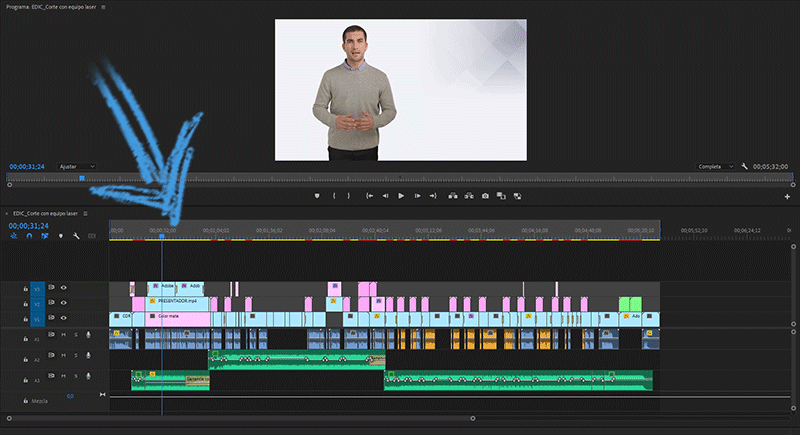Mute audio track A1
Image resolution: width=800 pixels, height=435 pixels.
[64, 335]
